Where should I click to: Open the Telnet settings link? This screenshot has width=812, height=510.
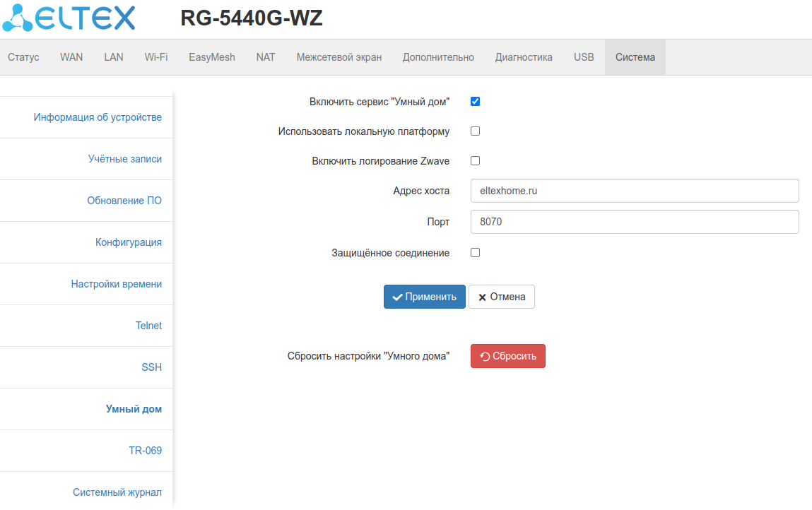click(x=148, y=326)
